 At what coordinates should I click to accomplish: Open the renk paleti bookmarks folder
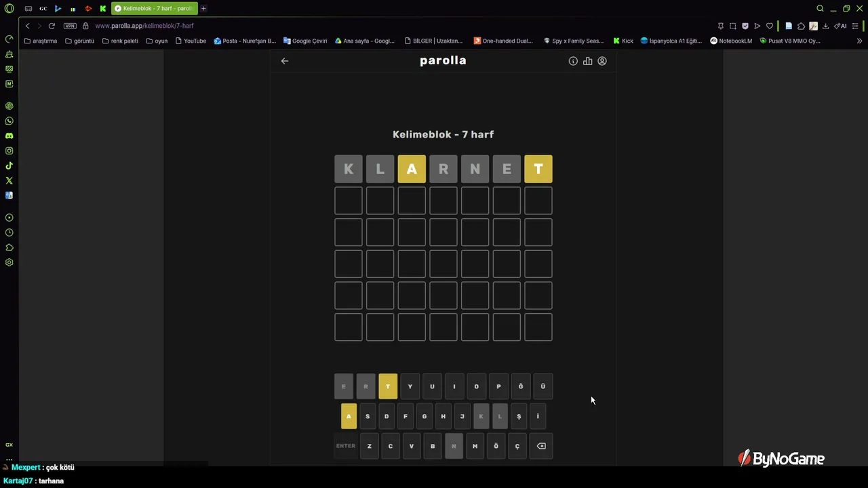[x=120, y=41]
